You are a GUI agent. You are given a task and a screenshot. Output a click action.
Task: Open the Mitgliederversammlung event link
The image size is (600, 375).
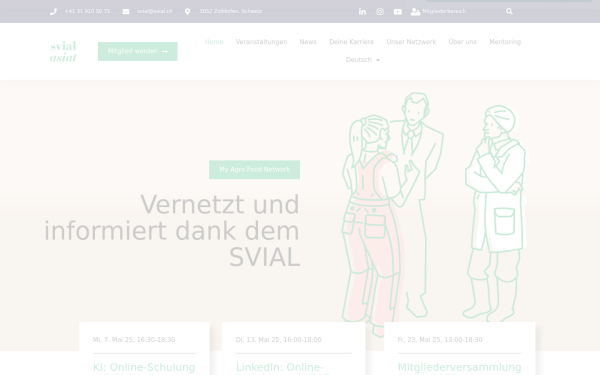click(x=460, y=368)
